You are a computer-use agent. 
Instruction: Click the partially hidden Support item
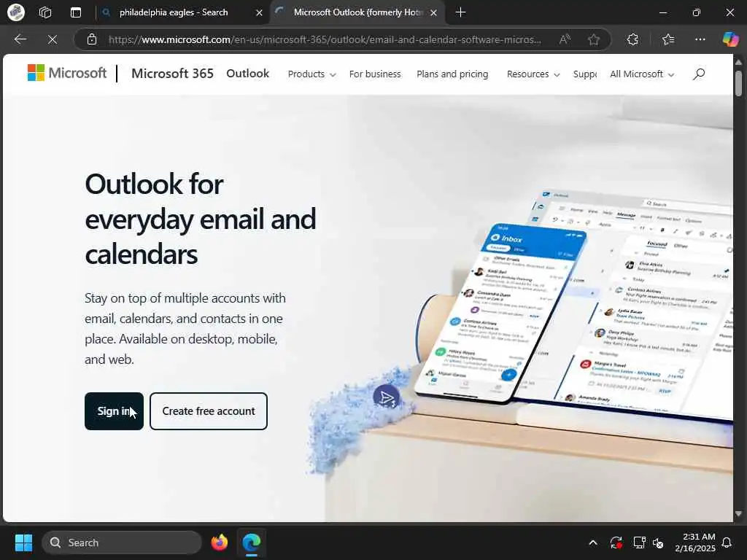584,74
